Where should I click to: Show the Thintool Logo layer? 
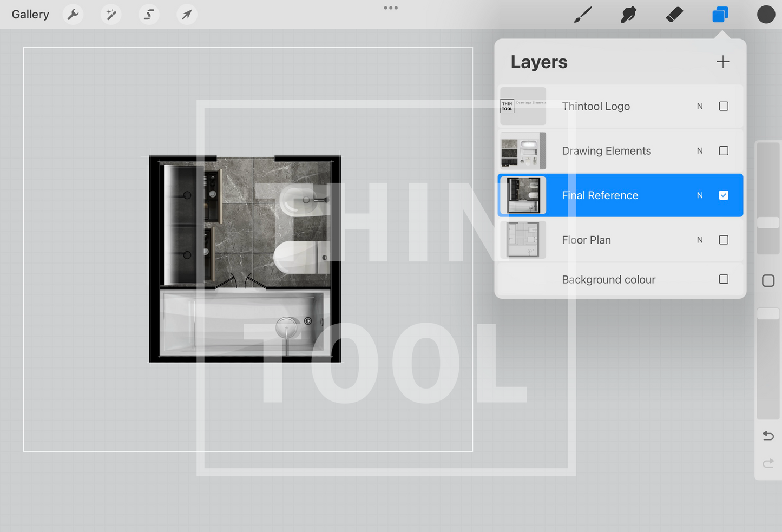tap(724, 106)
